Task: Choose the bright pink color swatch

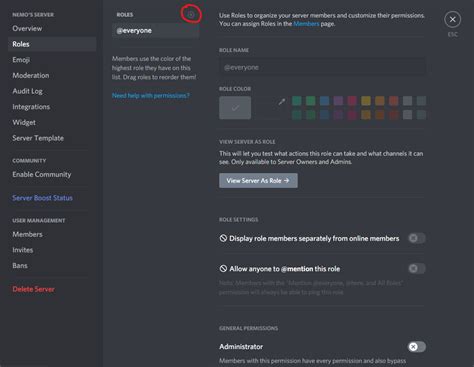Action: [352, 101]
